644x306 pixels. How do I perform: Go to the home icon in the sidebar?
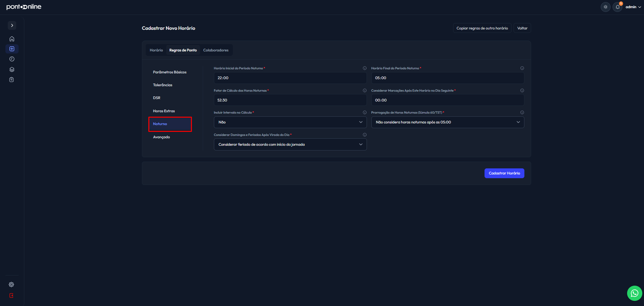[12, 39]
